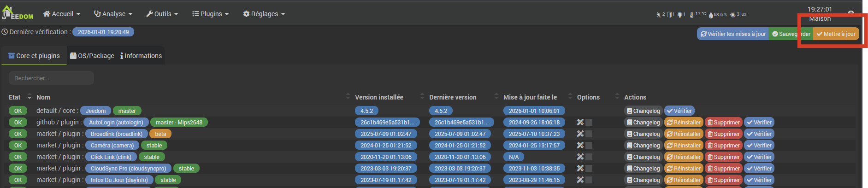The image size is (868, 188).
Task: Click Réinstaller for the Broadlink plugin
Action: [684, 134]
